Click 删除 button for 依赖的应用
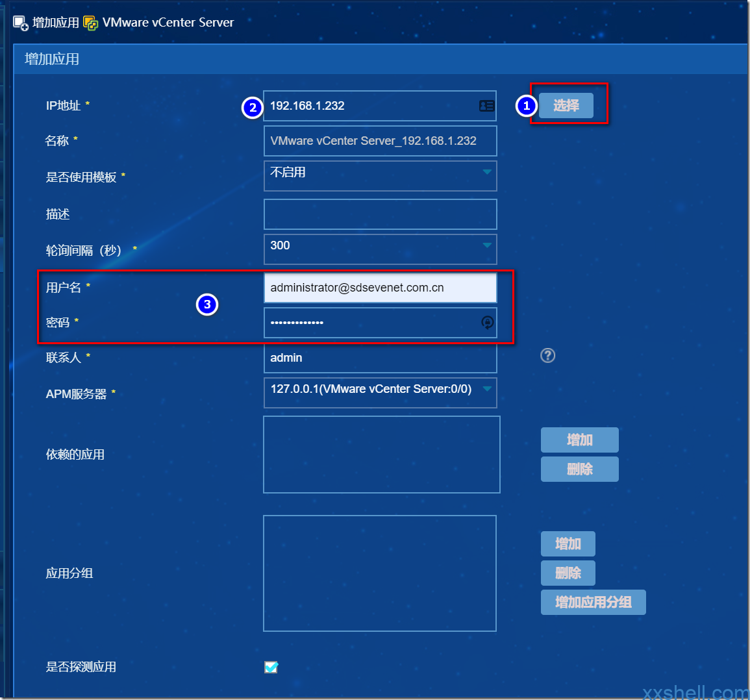 pos(580,469)
